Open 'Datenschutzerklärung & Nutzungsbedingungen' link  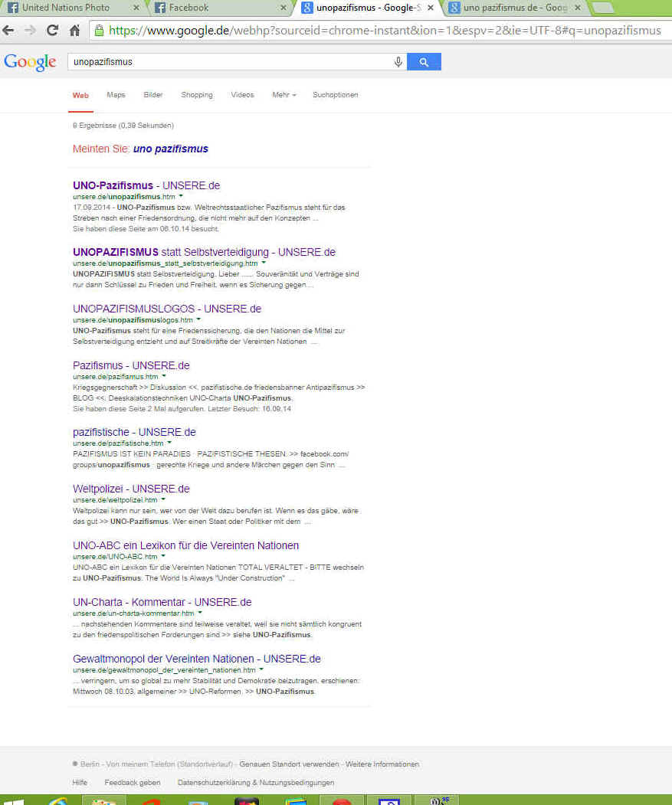point(256,783)
